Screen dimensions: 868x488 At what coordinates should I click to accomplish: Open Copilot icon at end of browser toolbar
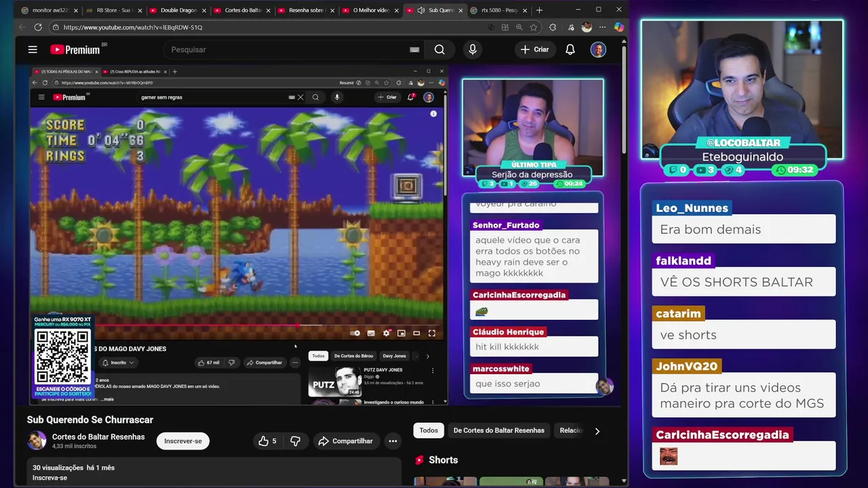coord(618,27)
